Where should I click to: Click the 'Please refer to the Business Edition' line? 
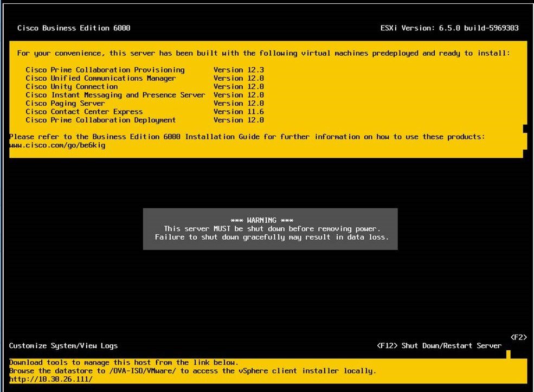click(x=247, y=137)
